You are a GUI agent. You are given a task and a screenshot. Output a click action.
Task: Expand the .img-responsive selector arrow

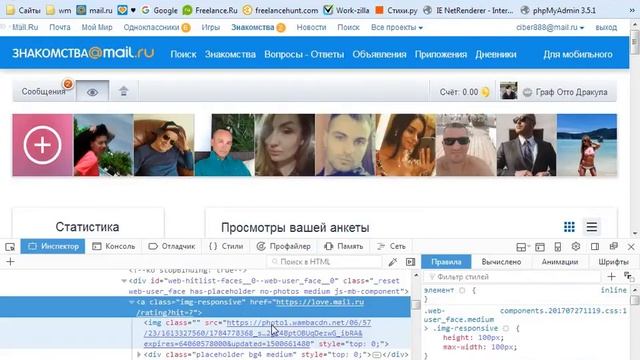[x=426, y=328]
